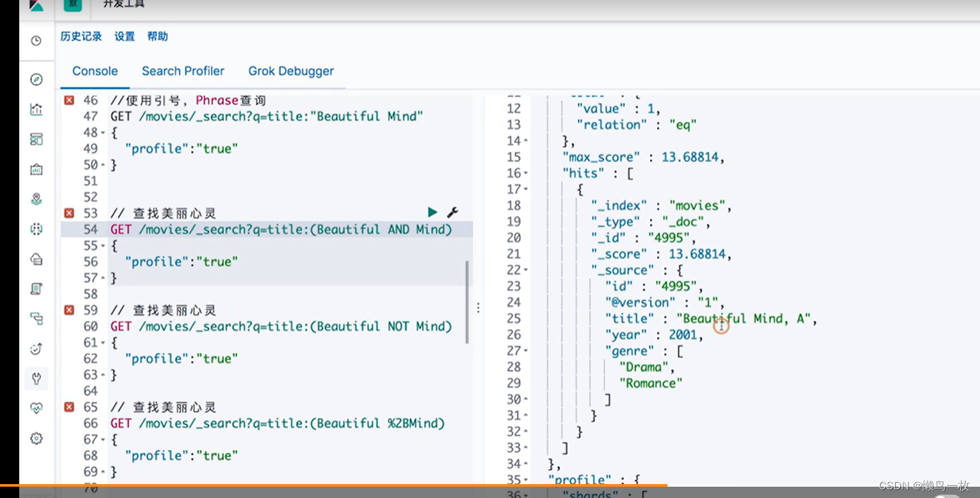The width and height of the screenshot is (980, 498).
Task: Click the Beautiful NOT Mind query on line 60
Action: coord(281,326)
